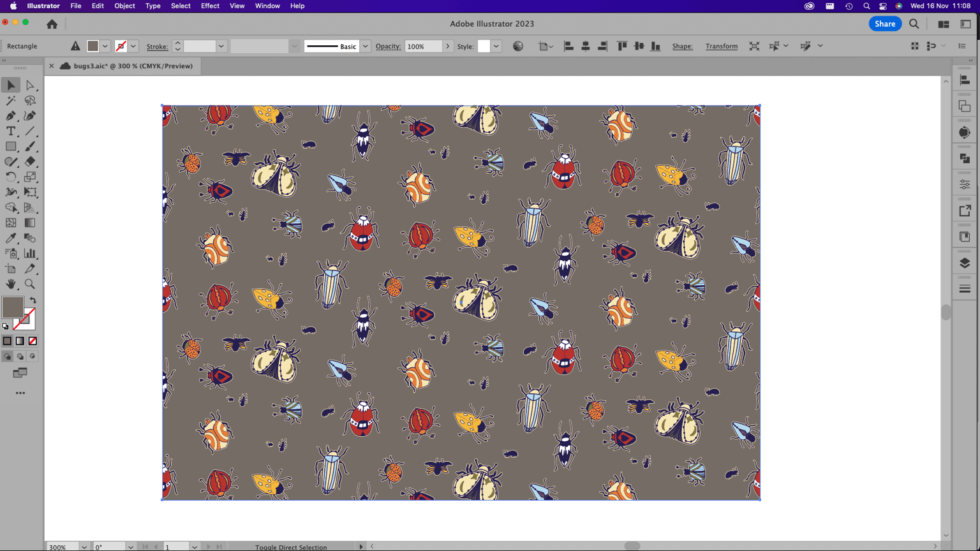The width and height of the screenshot is (980, 551).
Task: Click the Recolor Artwork icon
Action: pyautogui.click(x=518, y=46)
